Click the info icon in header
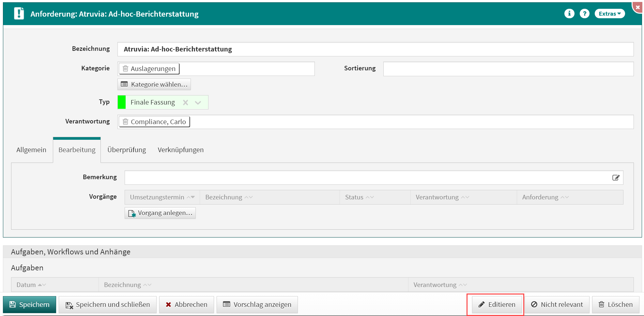644x316 pixels. [x=569, y=13]
